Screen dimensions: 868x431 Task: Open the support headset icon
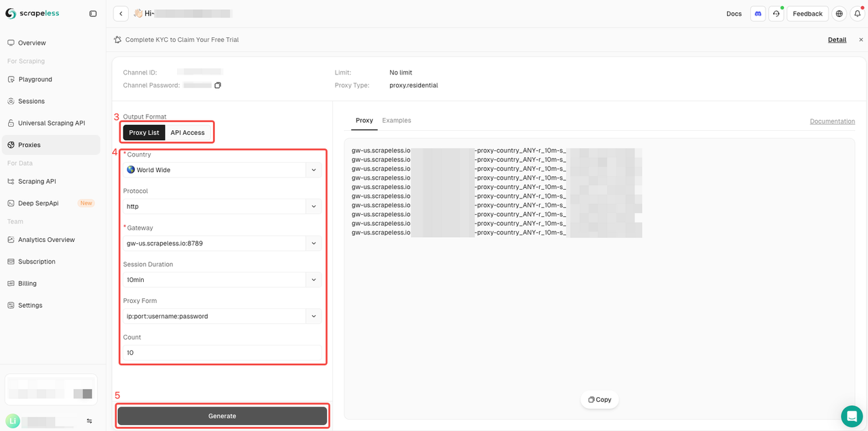coord(776,14)
